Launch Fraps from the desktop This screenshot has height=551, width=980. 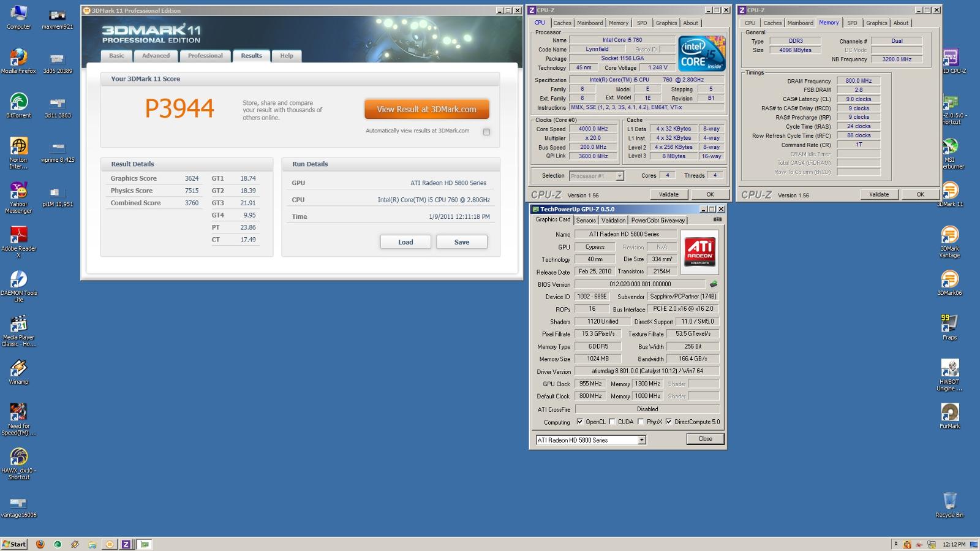point(949,327)
